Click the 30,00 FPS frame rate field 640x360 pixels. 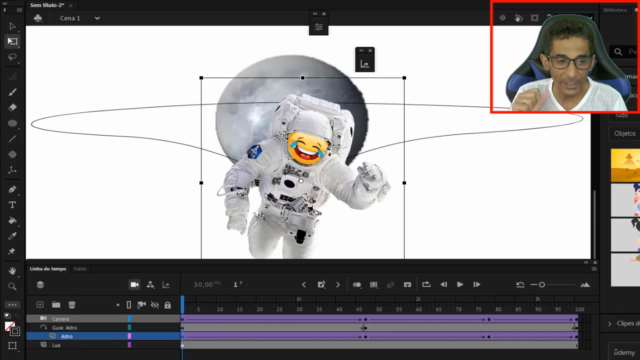tap(207, 284)
